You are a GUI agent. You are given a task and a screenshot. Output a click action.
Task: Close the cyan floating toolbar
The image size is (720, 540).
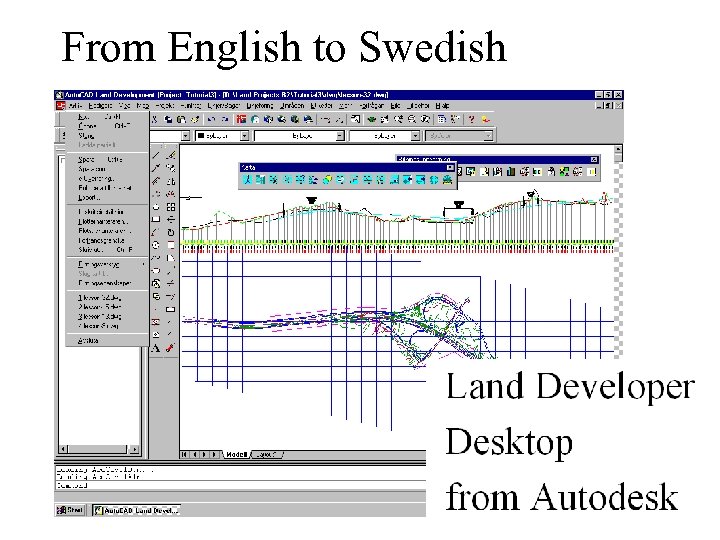click(450, 168)
